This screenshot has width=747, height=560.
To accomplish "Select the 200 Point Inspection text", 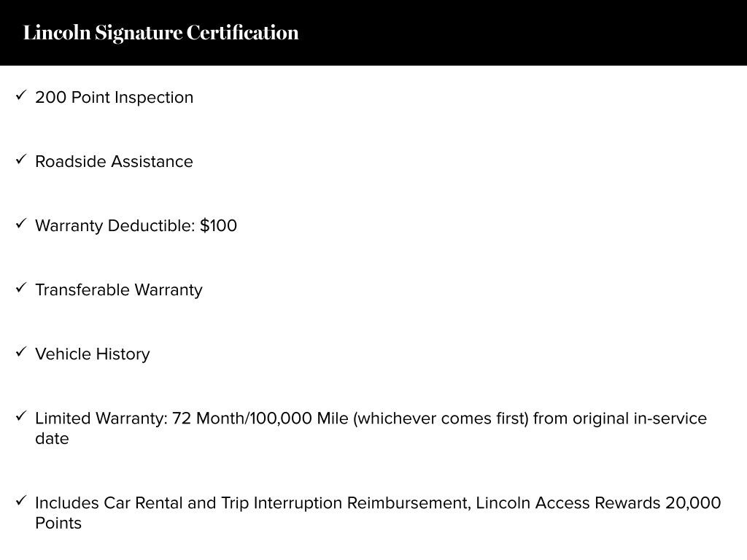I will pos(114,98).
